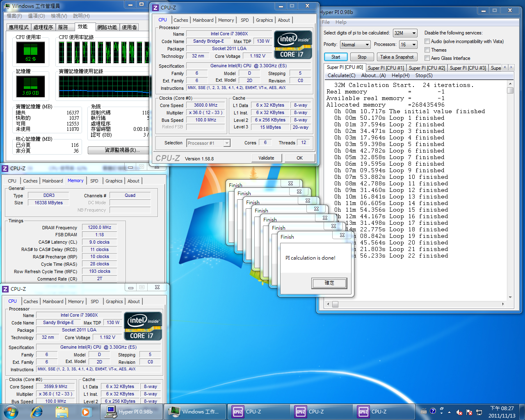The image size is (525, 420).
Task: Open Processor #1 selection dropdown in CPU-Z
Action: point(208,143)
